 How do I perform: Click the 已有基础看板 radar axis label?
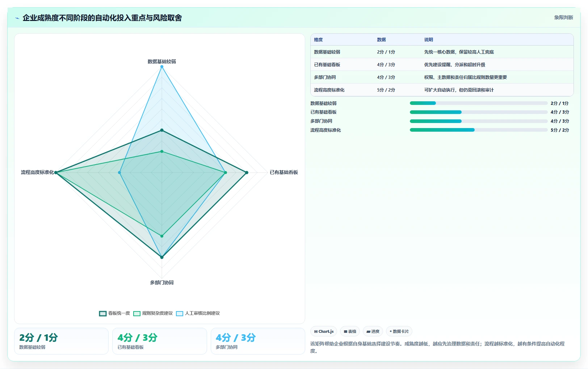pyautogui.click(x=284, y=172)
